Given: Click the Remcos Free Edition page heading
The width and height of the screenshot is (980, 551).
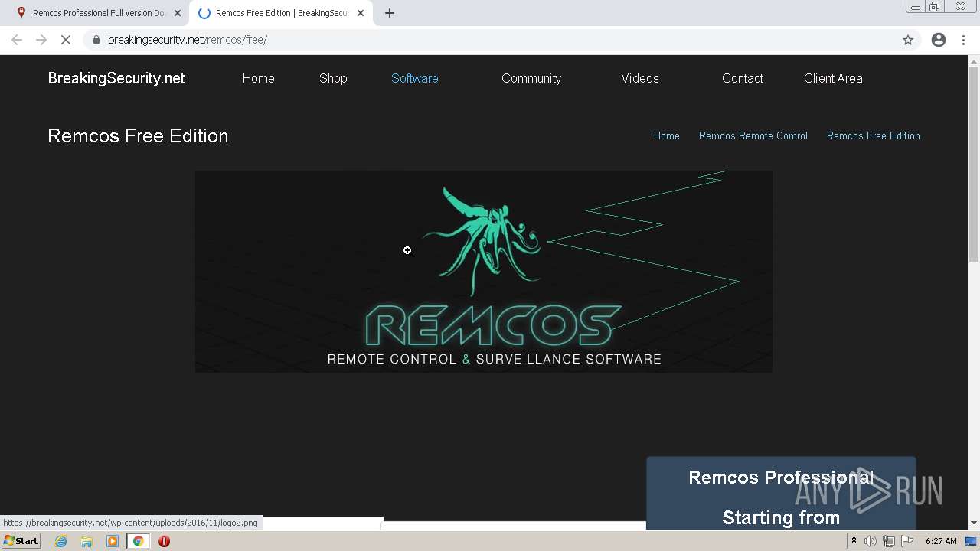Looking at the screenshot, I should [138, 135].
